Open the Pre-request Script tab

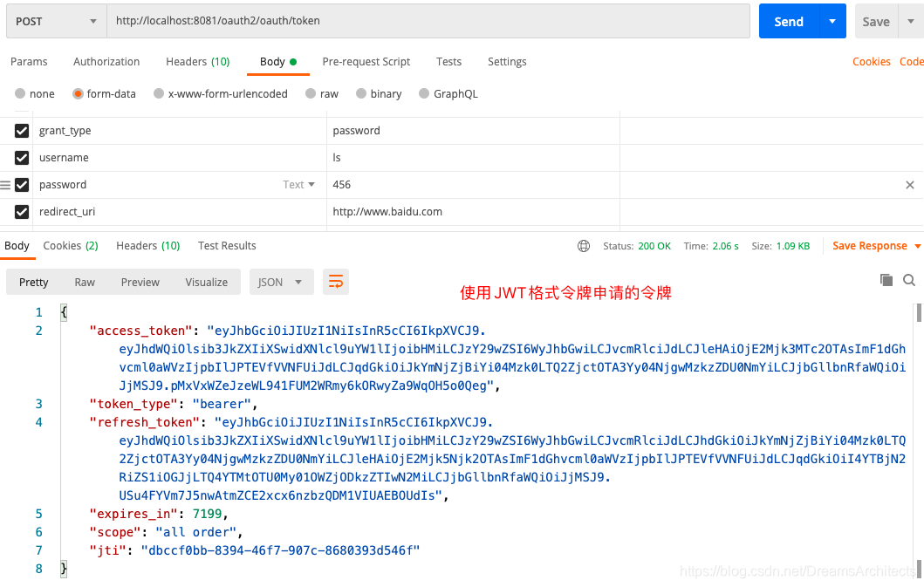[366, 62]
